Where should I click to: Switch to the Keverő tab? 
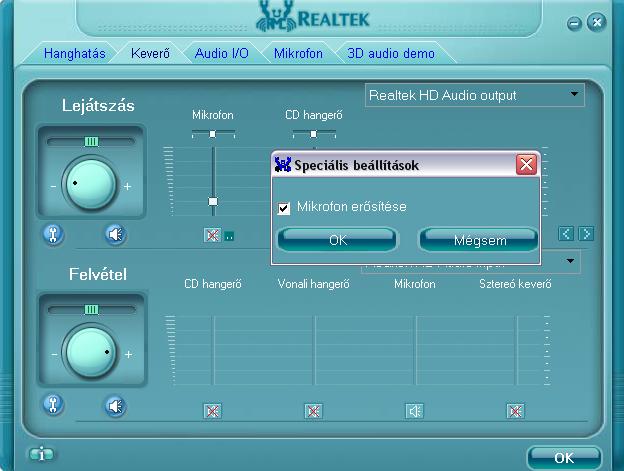[x=150, y=53]
